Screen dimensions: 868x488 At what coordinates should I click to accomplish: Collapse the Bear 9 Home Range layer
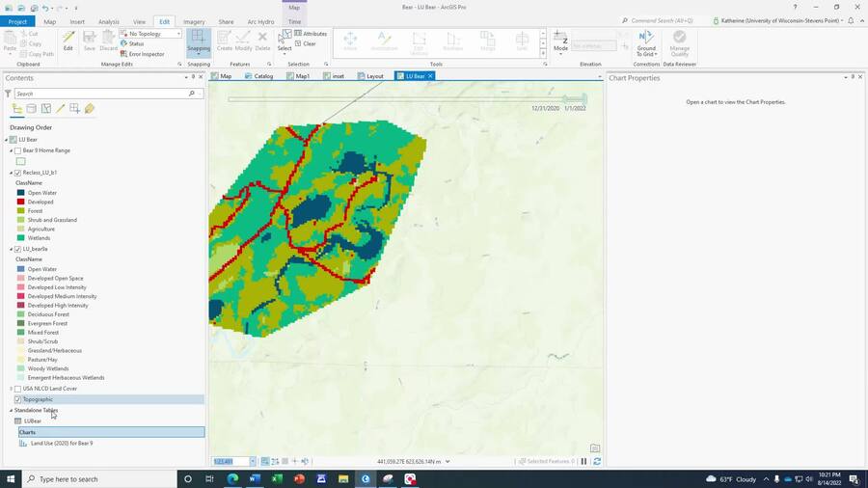(x=11, y=150)
